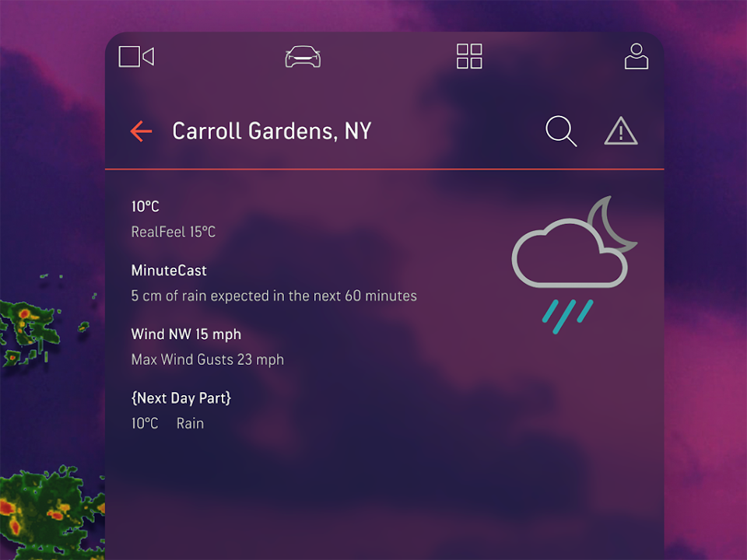Tap RealFeel 15°C reading
Viewport: 747px width, 560px height.
pyautogui.click(x=174, y=232)
